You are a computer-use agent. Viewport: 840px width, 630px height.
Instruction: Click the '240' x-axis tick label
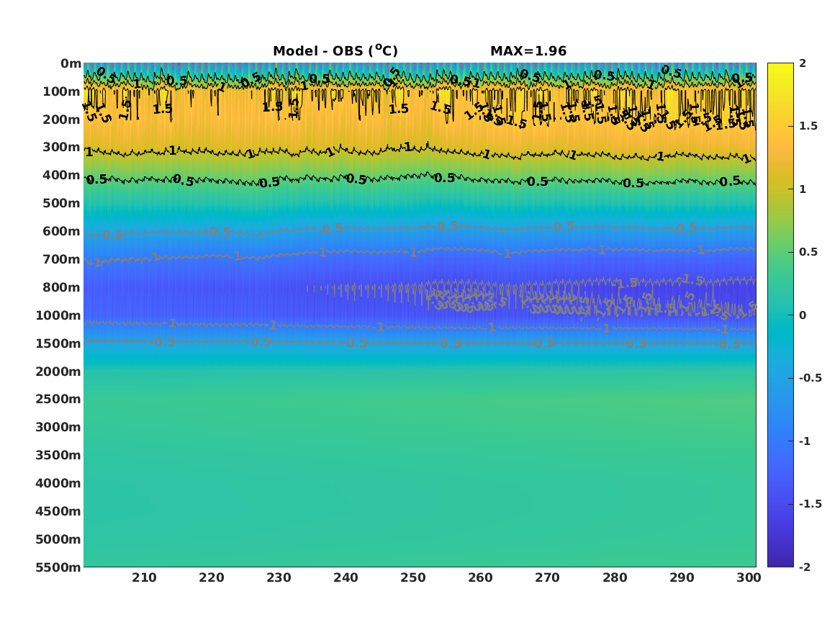pos(346,577)
